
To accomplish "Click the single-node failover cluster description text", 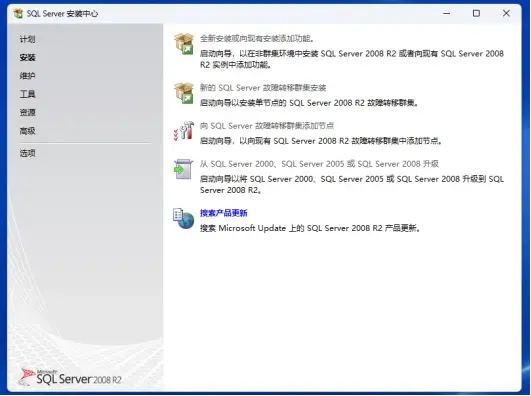I will click(x=309, y=103).
